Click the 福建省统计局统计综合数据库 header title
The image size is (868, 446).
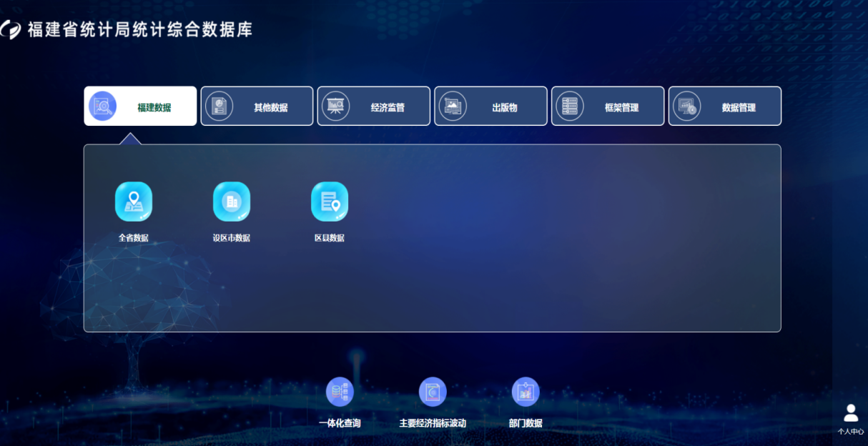[139, 29]
